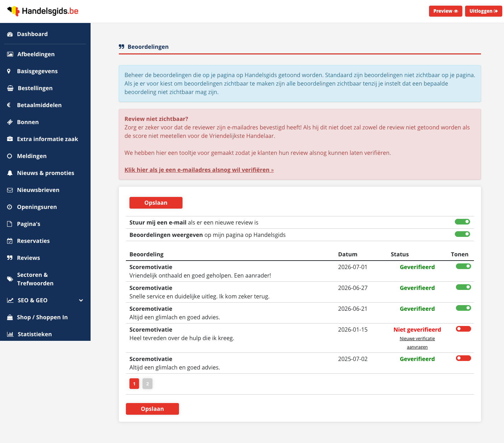Click the tags icon for Sectoren & Trefwoorden
The height and width of the screenshot is (443, 504).
pyautogui.click(x=10, y=279)
